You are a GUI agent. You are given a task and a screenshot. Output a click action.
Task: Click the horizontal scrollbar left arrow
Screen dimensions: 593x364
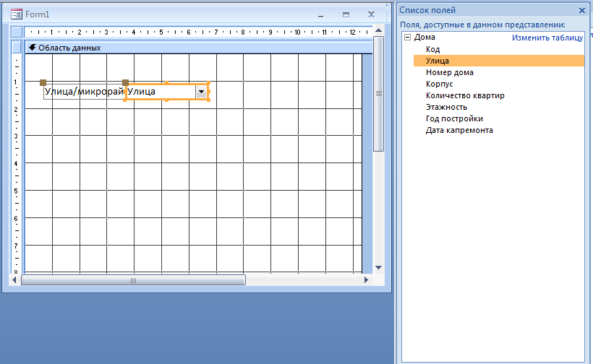pyautogui.click(x=14, y=279)
